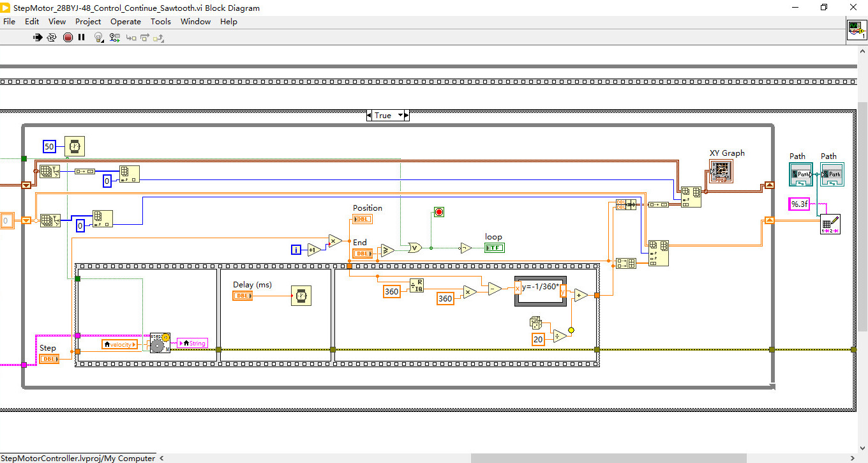The image size is (868, 463).
Task: Click the Pause toolbar button
Action: [82, 37]
